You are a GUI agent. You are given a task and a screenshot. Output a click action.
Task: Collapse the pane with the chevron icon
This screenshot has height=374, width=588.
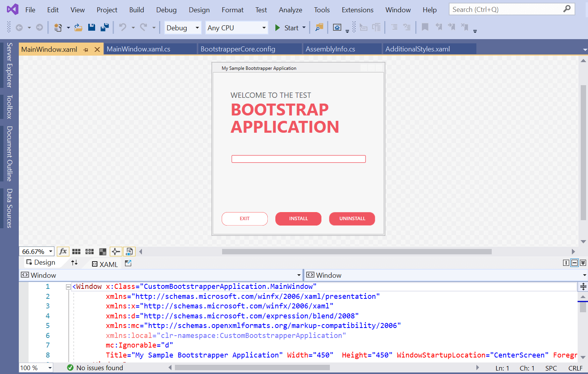click(x=583, y=263)
